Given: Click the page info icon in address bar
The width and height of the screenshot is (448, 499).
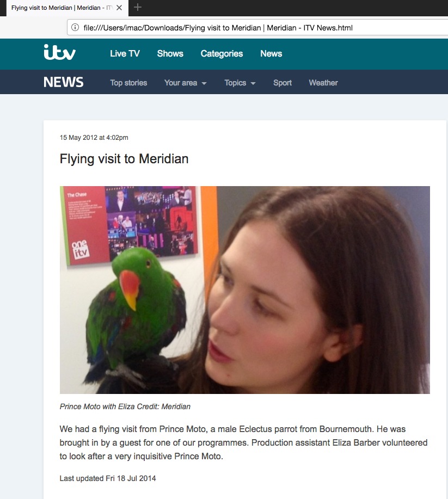Looking at the screenshot, I should click(75, 27).
